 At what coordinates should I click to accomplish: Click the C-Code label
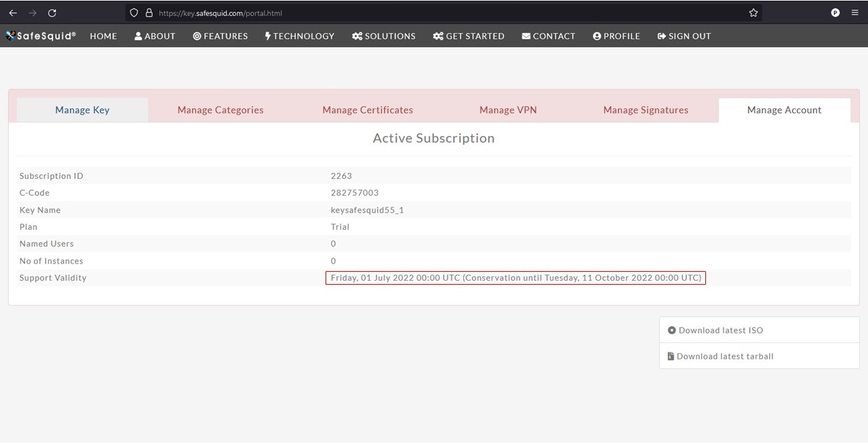pyautogui.click(x=35, y=193)
